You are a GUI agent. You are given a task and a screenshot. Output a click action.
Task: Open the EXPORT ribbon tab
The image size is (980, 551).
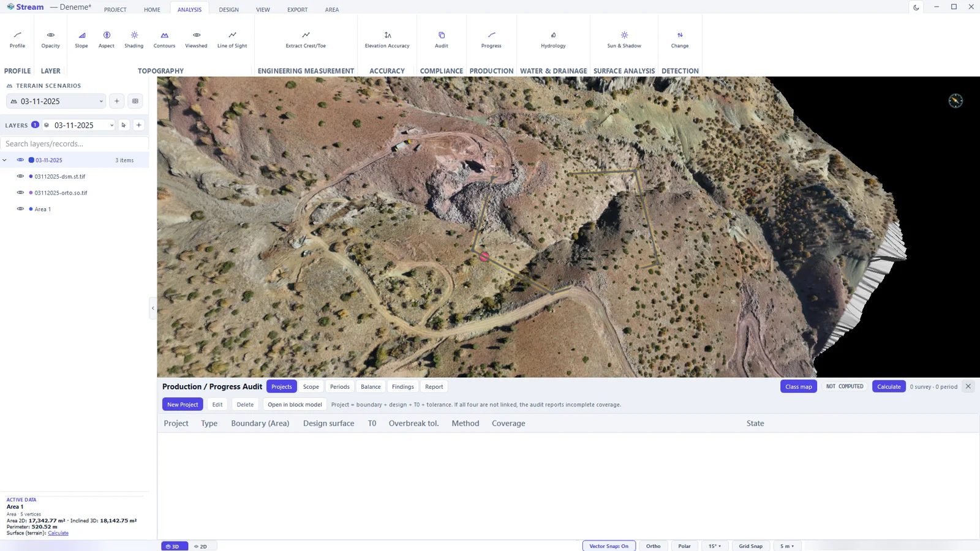[x=298, y=9]
